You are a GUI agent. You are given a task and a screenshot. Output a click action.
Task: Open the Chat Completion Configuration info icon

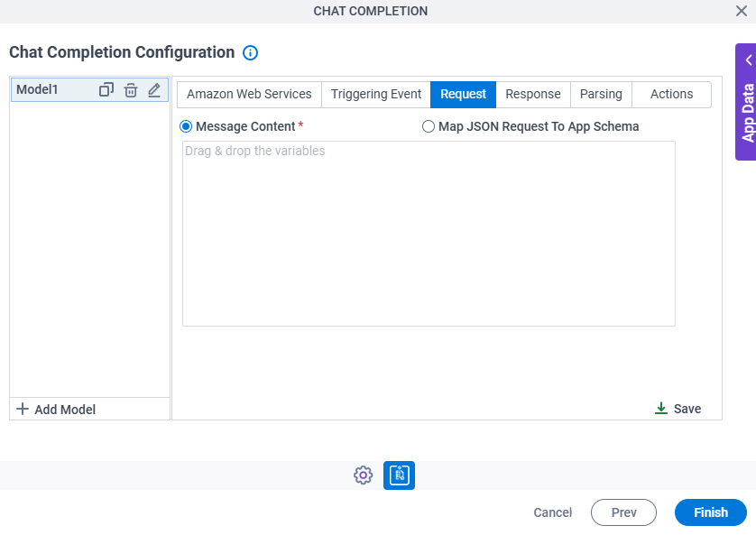(x=250, y=52)
